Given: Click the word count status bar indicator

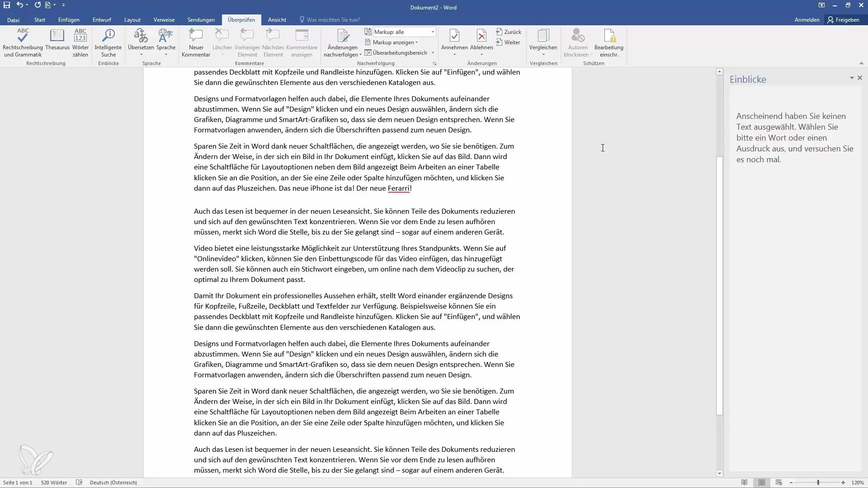Looking at the screenshot, I should 53,483.
